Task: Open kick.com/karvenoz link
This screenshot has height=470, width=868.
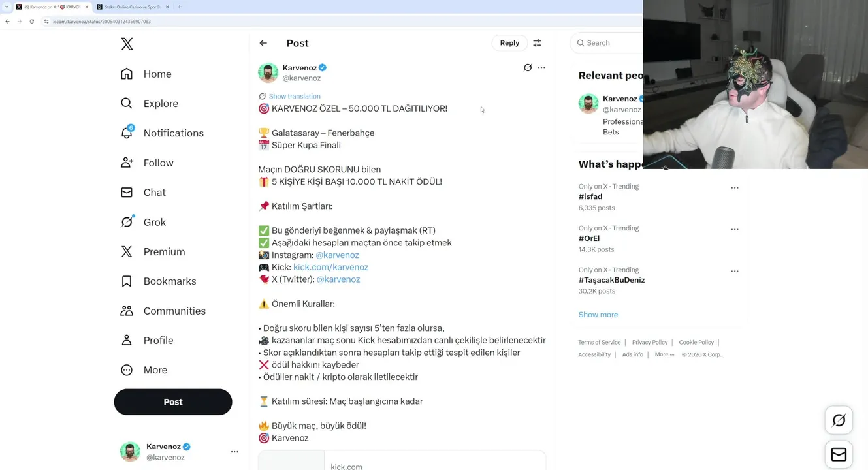Action: click(x=330, y=267)
